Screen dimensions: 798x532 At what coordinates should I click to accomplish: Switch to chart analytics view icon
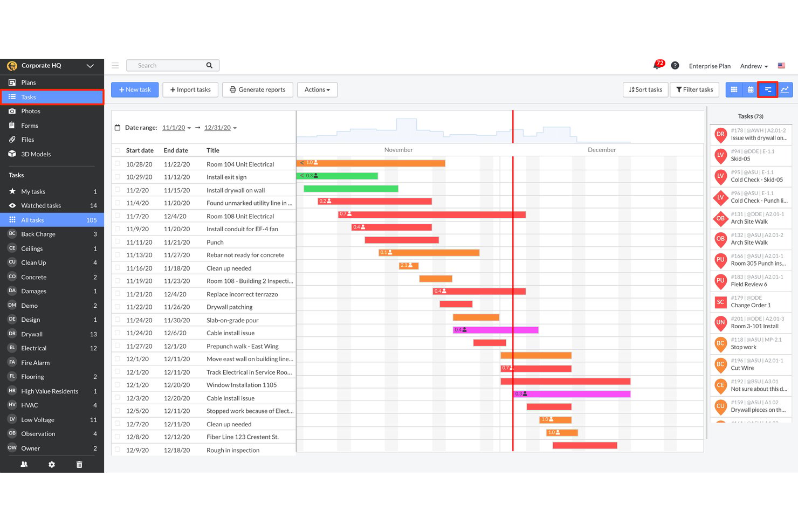click(785, 89)
